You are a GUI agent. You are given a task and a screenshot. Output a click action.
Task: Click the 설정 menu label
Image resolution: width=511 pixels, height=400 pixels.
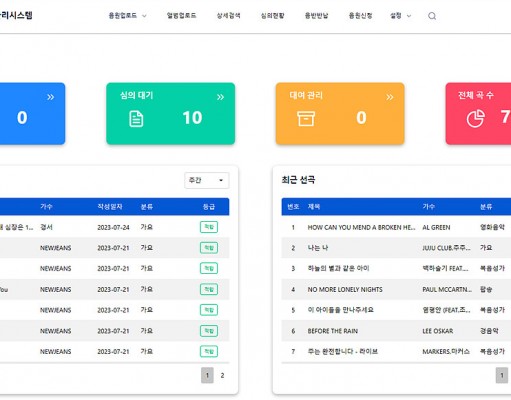(x=396, y=16)
